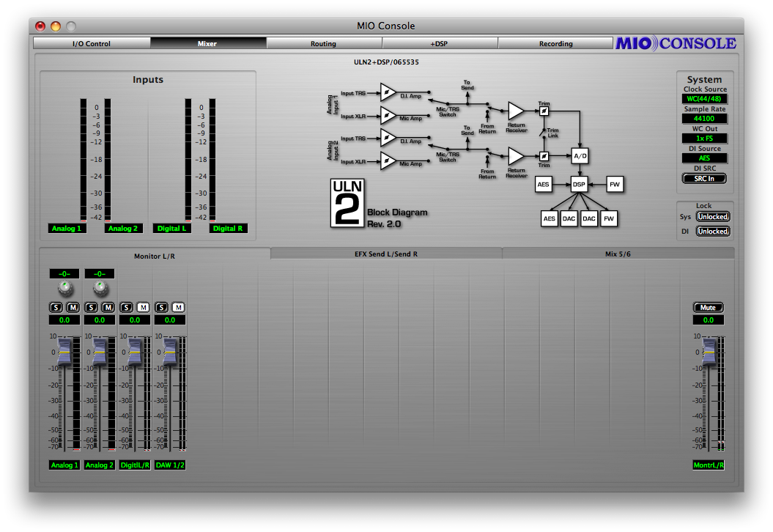Click the MontrL/R master fader
773x532 pixels.
coord(708,352)
